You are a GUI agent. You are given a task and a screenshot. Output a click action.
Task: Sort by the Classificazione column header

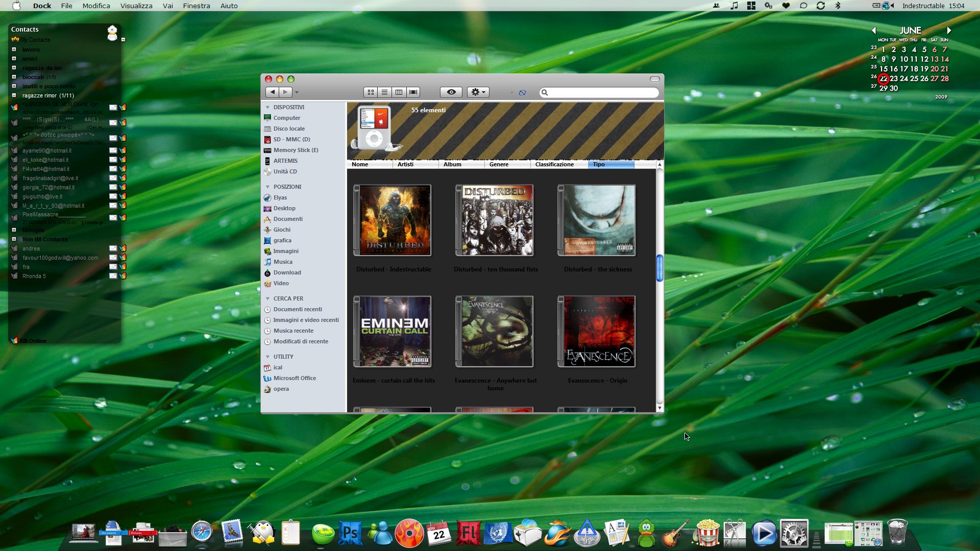tap(559, 164)
